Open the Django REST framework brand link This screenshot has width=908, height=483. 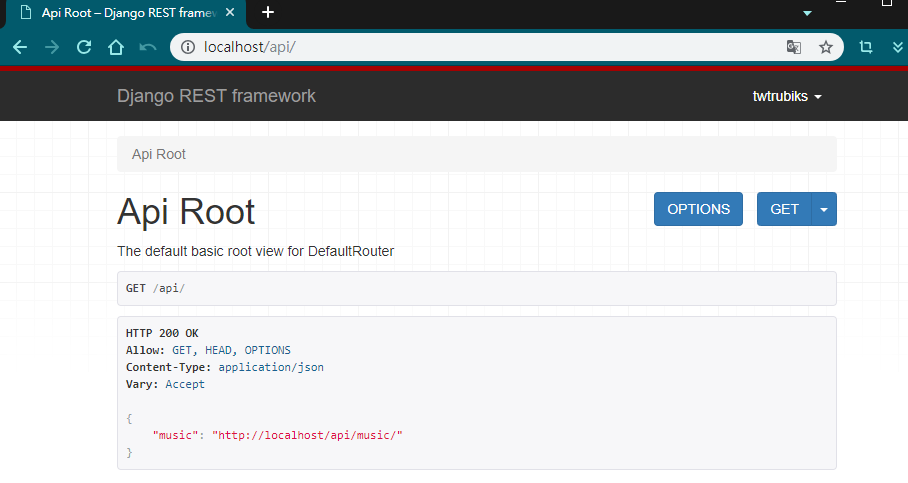[x=216, y=96]
